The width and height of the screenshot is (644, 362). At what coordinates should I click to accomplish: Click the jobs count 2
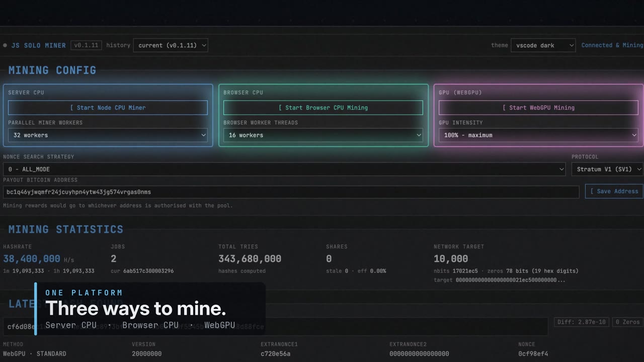[x=114, y=259]
